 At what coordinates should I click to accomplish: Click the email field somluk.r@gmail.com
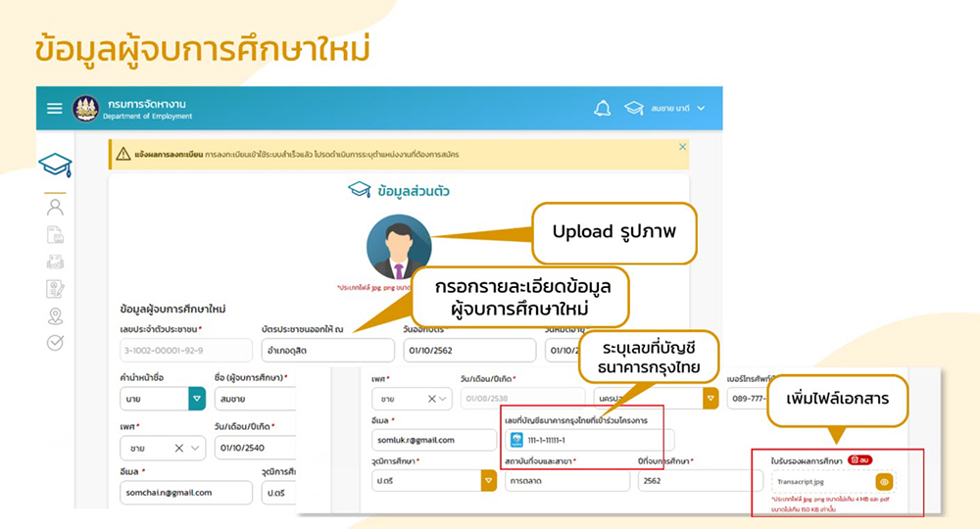click(x=434, y=440)
